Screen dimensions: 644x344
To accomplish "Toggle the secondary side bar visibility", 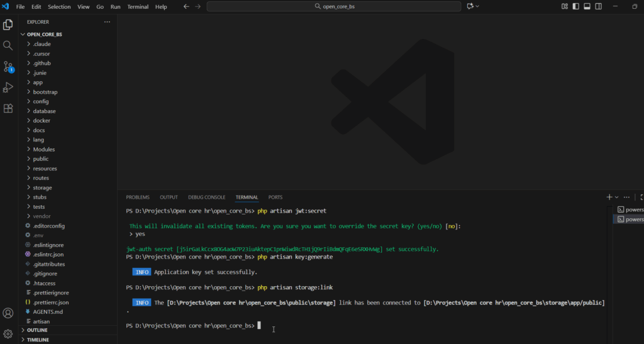I will (598, 6).
